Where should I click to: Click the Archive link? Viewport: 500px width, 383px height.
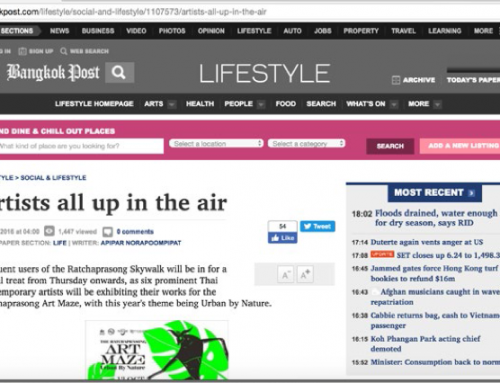tap(419, 80)
